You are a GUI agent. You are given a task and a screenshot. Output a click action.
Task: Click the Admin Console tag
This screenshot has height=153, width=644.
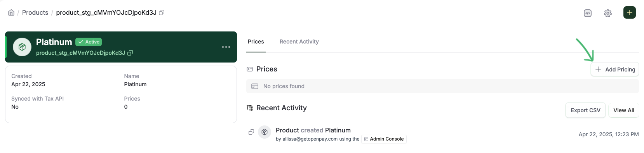point(384,139)
